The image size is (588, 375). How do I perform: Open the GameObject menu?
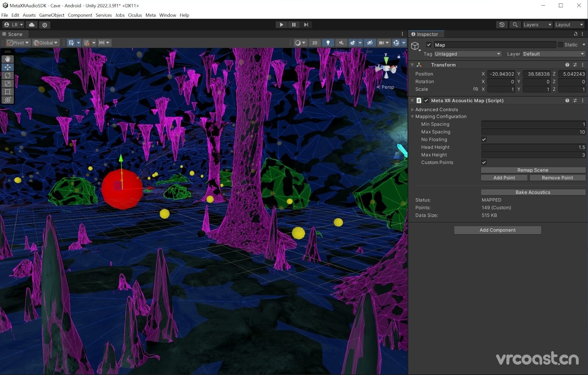pyautogui.click(x=52, y=15)
